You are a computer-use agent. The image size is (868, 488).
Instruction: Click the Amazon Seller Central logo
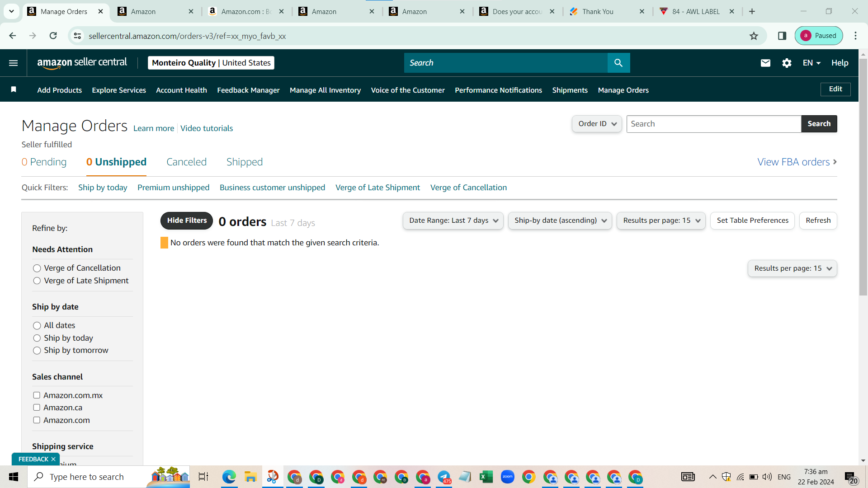[82, 63]
